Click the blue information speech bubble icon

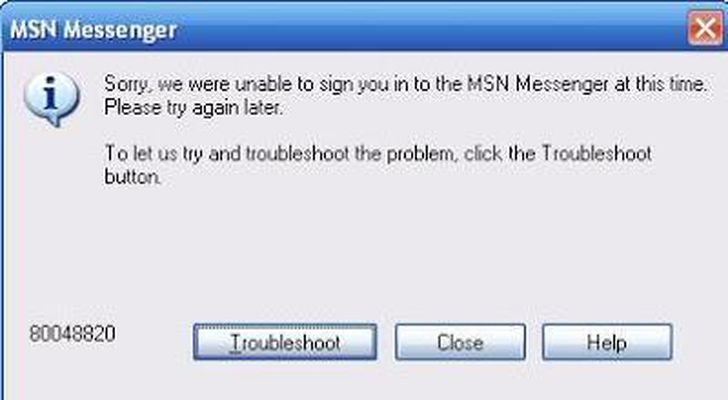pyautogui.click(x=52, y=99)
